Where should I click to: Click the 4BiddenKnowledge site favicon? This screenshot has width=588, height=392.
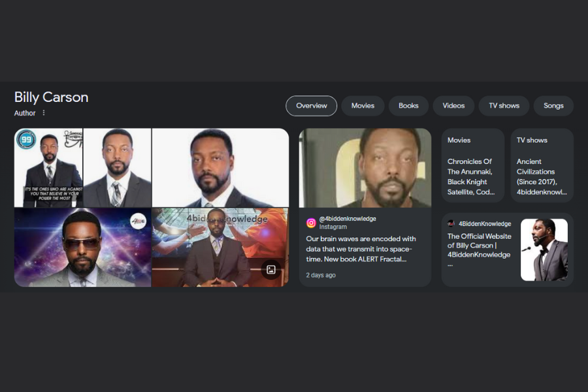451,223
